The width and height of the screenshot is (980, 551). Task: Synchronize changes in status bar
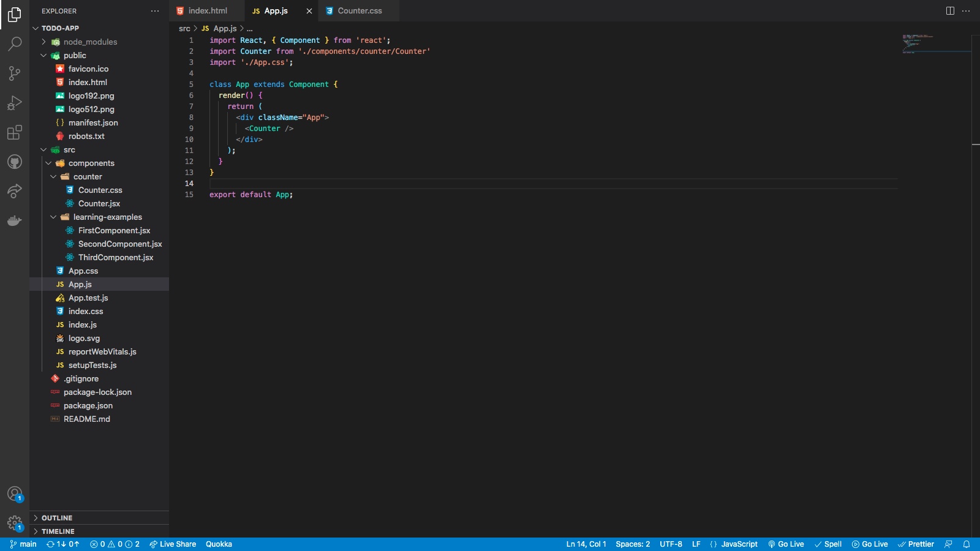point(63,544)
